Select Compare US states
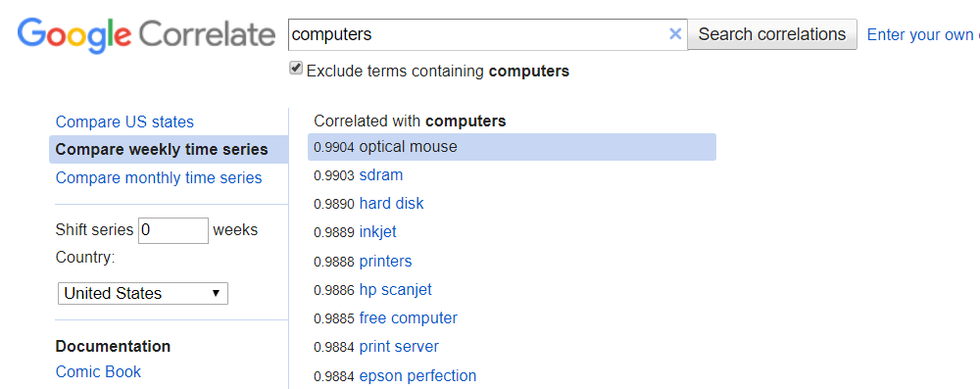Screen dimensions: 980x389 (x=125, y=122)
